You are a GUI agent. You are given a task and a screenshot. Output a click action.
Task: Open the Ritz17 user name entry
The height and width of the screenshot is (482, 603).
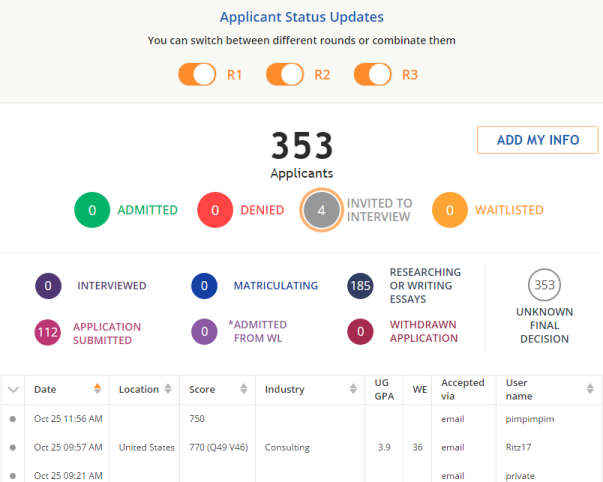(523, 448)
